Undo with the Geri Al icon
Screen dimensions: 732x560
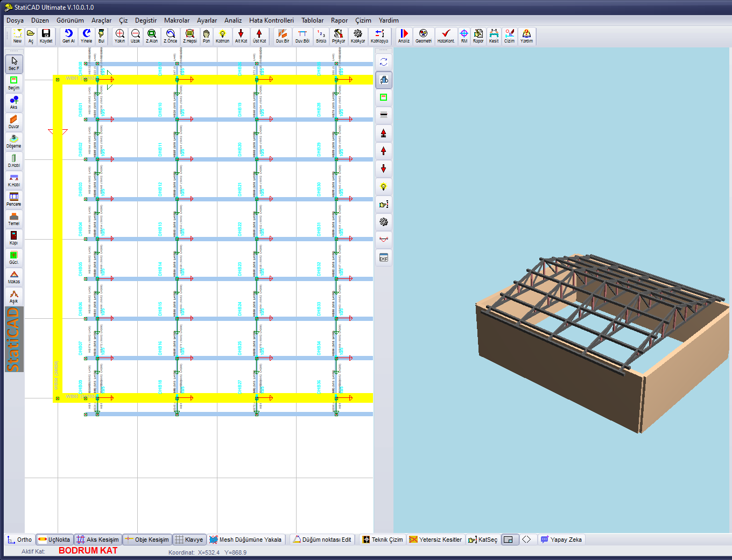tap(68, 36)
